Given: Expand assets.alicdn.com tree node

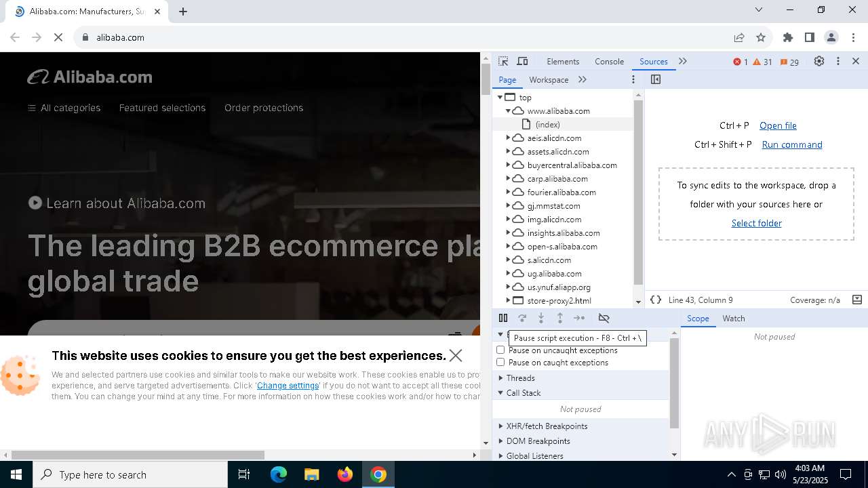Looking at the screenshot, I should [508, 151].
